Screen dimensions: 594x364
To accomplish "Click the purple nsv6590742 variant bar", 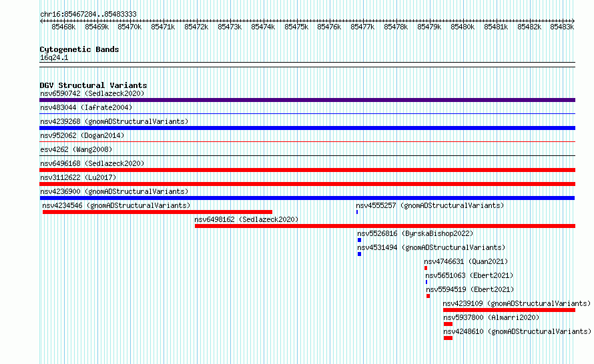I will pyautogui.click(x=307, y=100).
